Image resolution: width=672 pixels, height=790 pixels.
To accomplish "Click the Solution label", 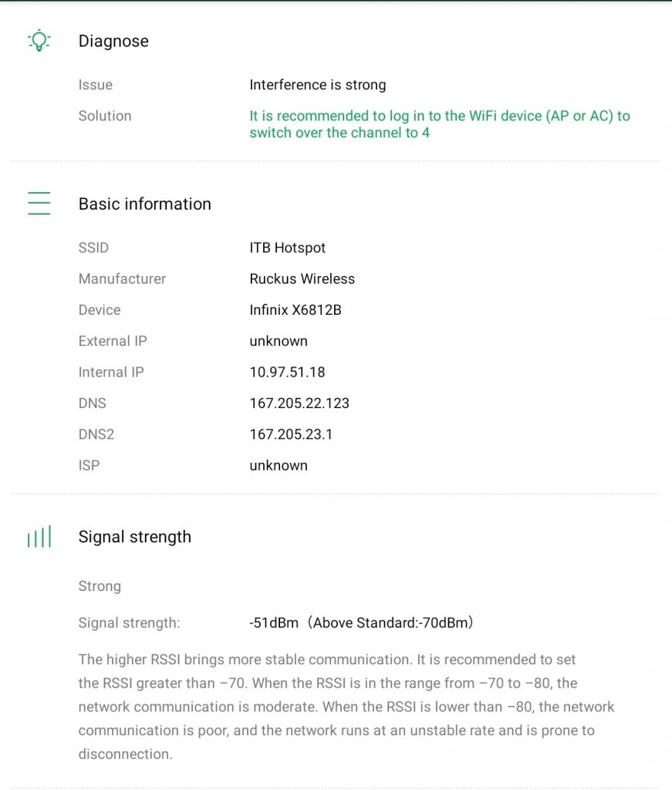I will click(105, 116).
